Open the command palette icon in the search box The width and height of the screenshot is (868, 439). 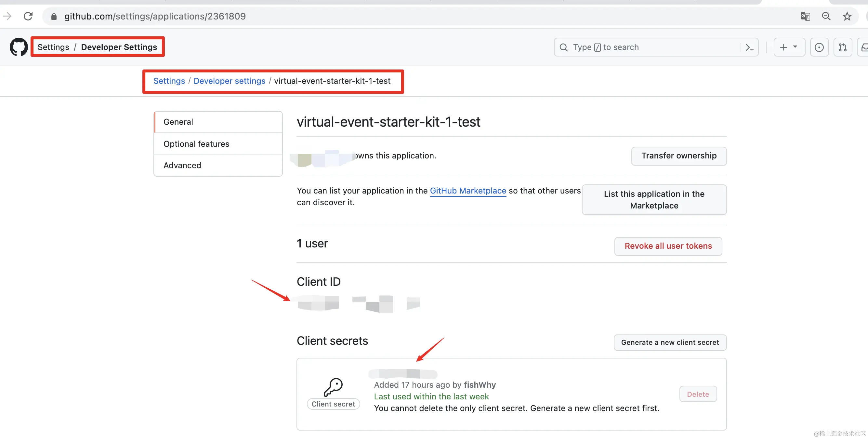tap(749, 47)
